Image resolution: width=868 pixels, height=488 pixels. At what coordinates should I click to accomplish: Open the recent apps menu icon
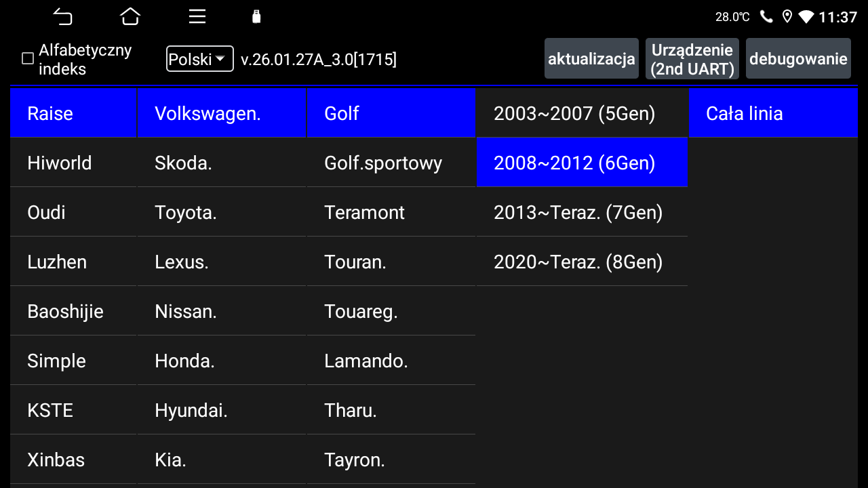tap(197, 17)
